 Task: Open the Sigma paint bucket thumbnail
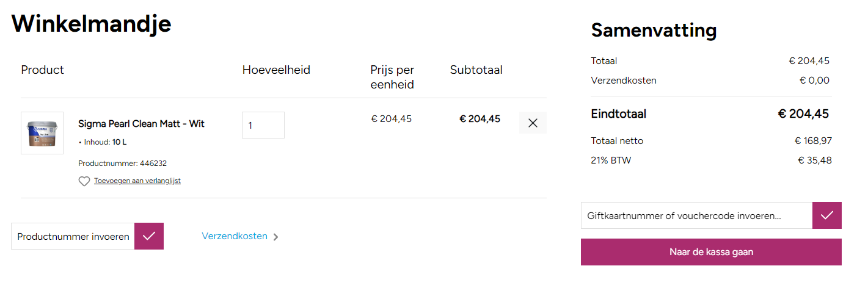(42, 132)
